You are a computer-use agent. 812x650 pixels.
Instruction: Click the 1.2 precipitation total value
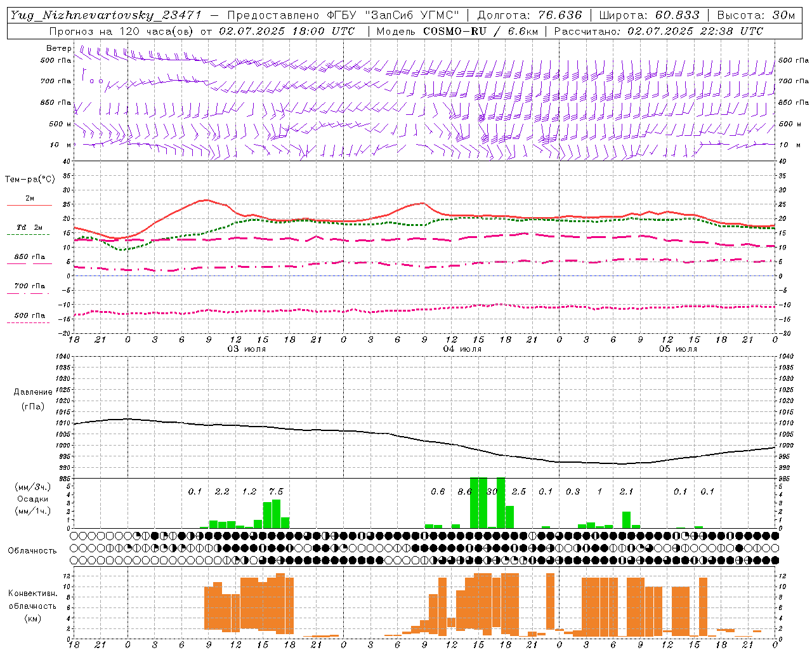pos(249,491)
